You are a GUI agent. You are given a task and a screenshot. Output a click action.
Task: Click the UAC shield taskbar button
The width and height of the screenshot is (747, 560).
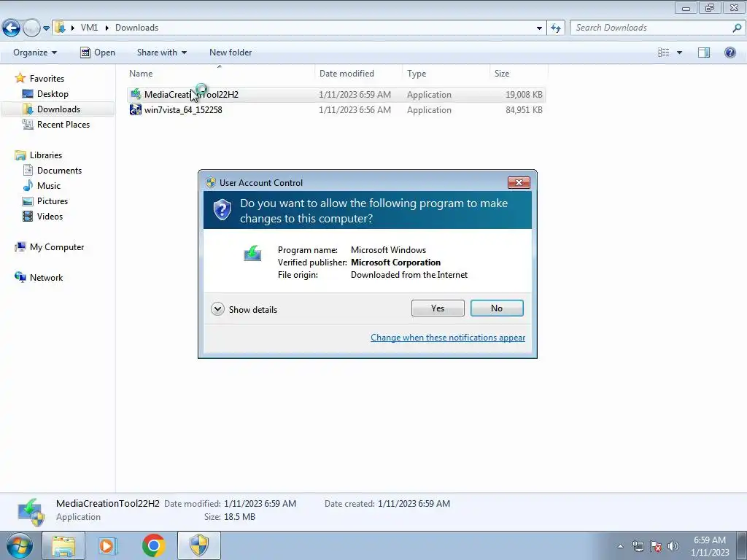coord(198,546)
